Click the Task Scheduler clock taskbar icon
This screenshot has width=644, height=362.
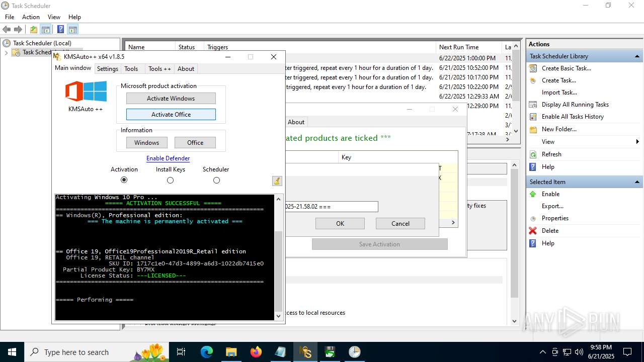click(355, 352)
